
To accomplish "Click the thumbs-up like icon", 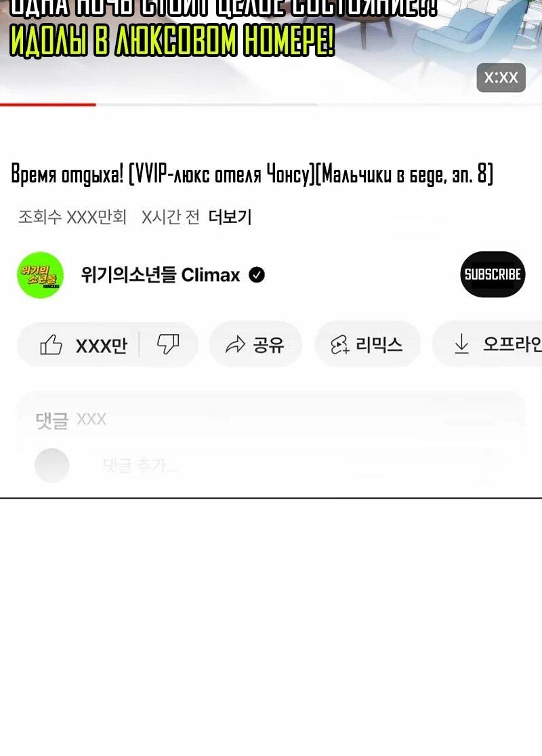I will coord(51,345).
